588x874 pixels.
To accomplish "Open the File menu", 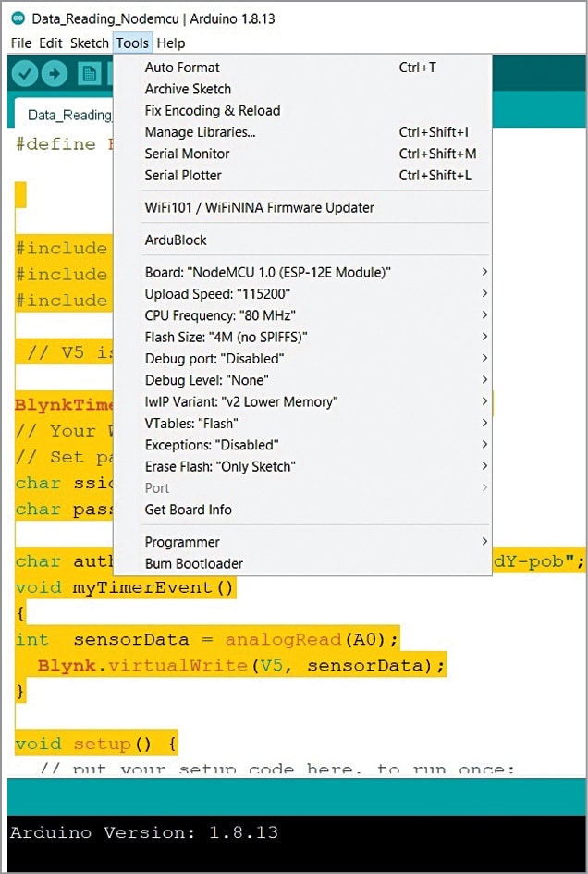I will point(21,43).
